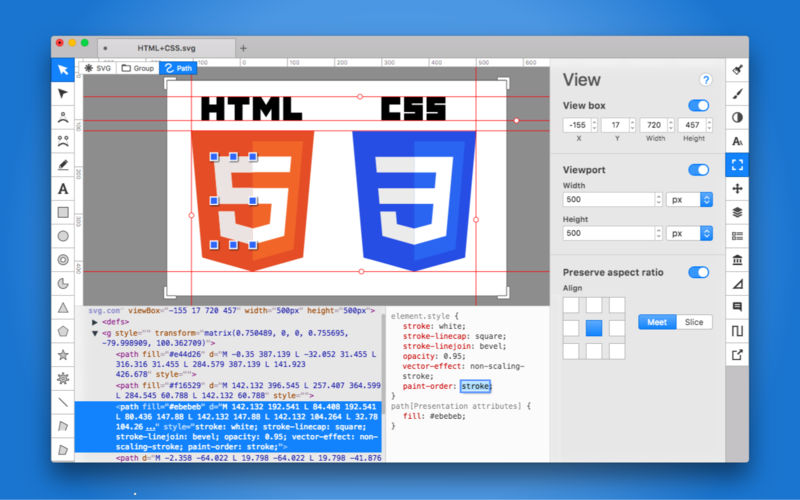Viewport: 800px width, 500px height.
Task: Open the Export panel icon
Action: [737, 354]
